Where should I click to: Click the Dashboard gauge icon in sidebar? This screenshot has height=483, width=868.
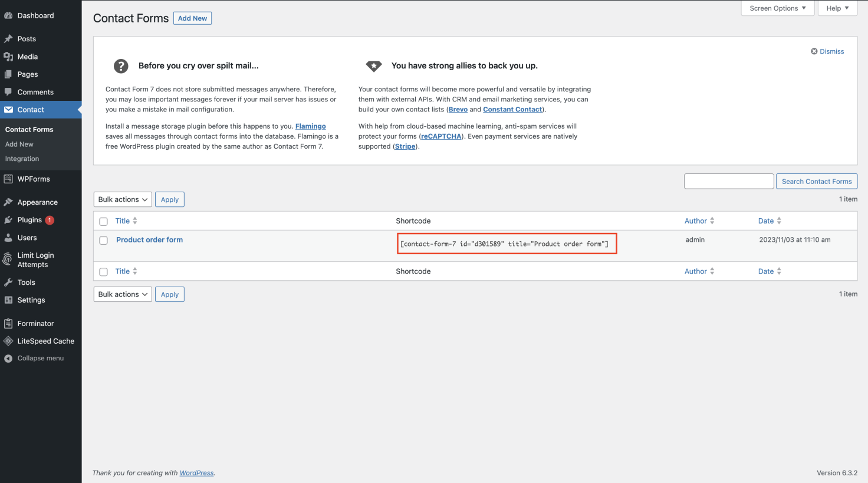[x=8, y=15]
